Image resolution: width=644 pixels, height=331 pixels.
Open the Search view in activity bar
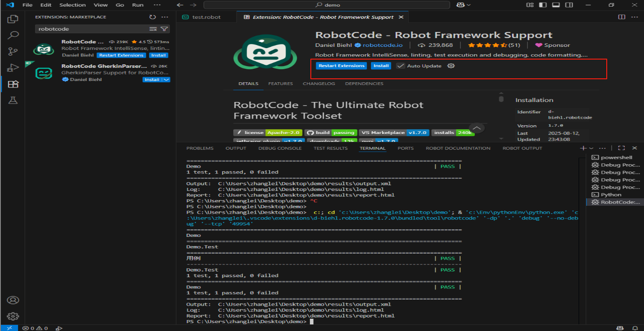click(x=13, y=35)
